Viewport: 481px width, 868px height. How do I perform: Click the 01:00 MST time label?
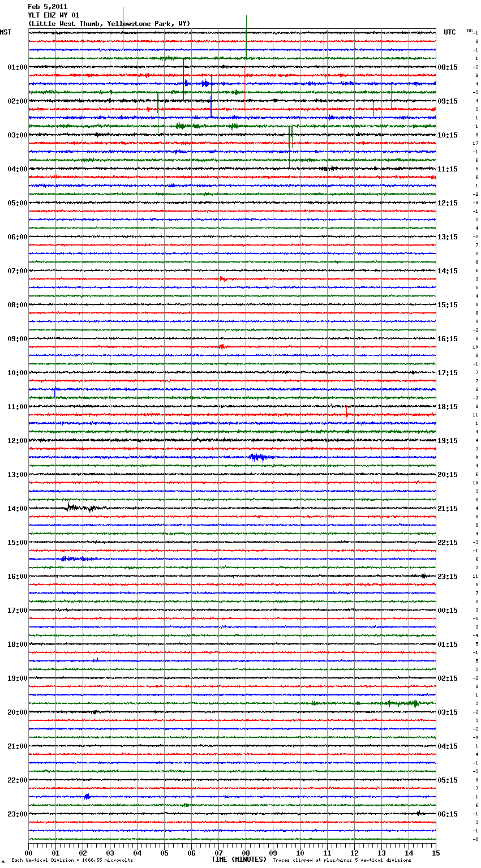(18, 67)
